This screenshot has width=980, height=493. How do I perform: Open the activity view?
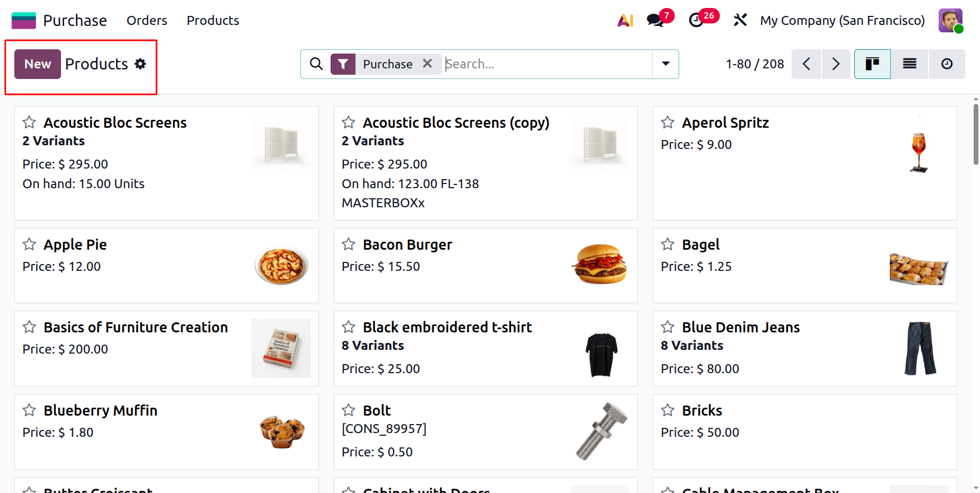947,64
